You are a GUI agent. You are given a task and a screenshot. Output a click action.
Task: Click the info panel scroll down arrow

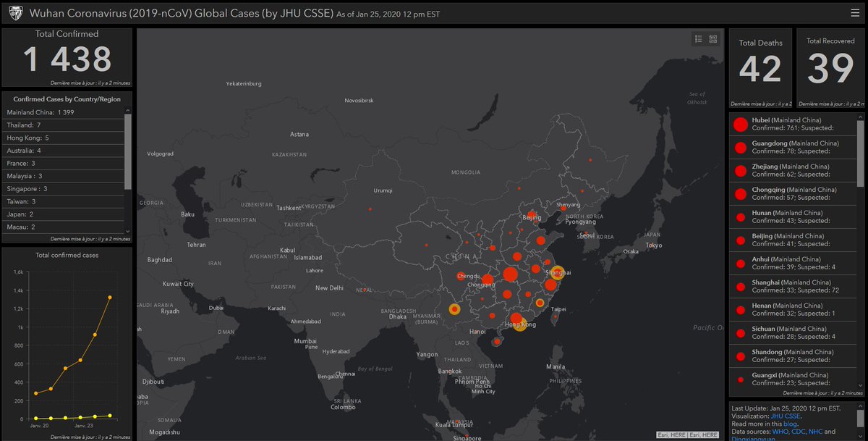(861, 437)
